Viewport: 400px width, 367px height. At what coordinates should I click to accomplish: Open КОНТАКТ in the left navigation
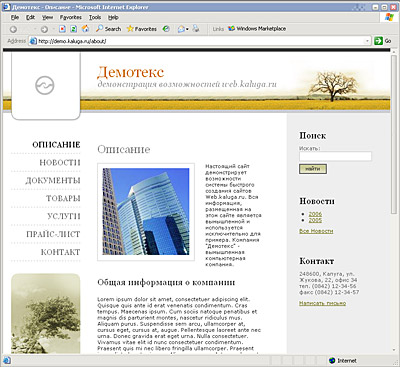click(x=61, y=252)
